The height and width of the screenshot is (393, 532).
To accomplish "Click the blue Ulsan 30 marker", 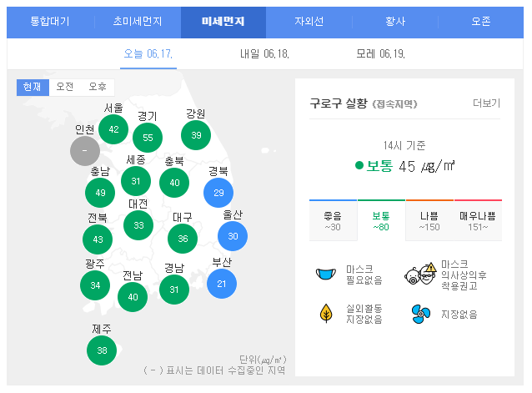I will pos(233,236).
